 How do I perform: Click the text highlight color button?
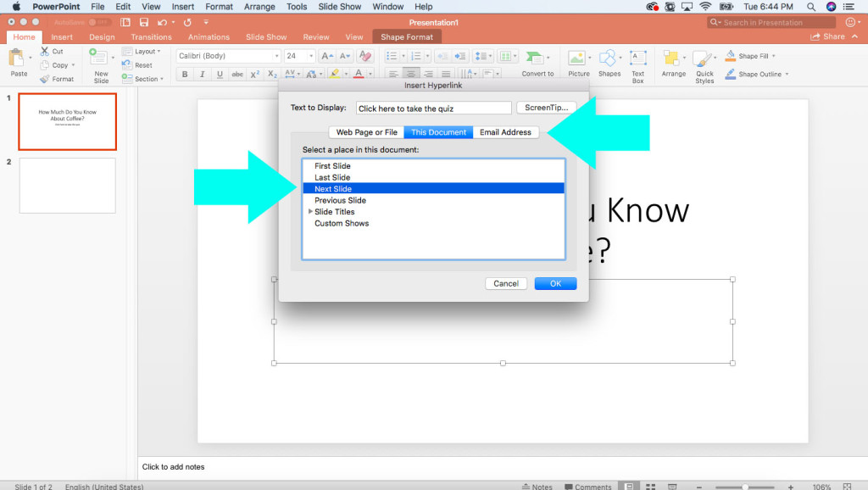point(334,75)
